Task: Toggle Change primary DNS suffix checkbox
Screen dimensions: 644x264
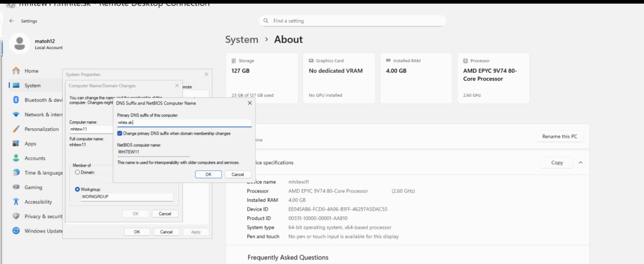Action: tap(120, 133)
